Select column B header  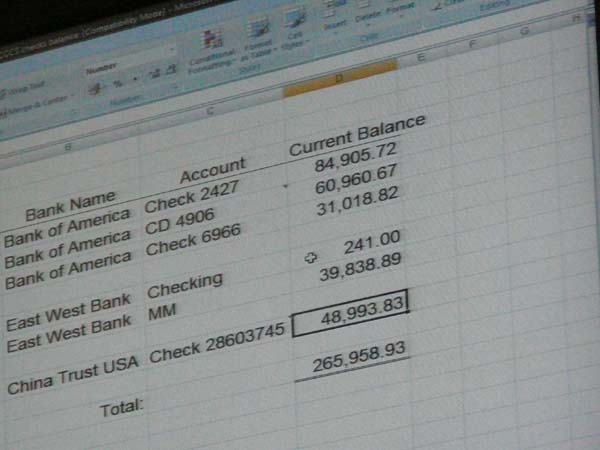coord(68,147)
